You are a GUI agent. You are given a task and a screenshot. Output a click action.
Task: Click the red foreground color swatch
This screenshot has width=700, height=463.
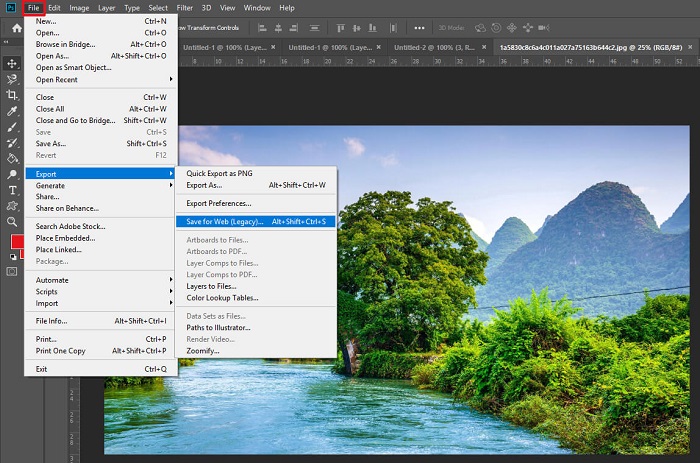[x=17, y=243]
